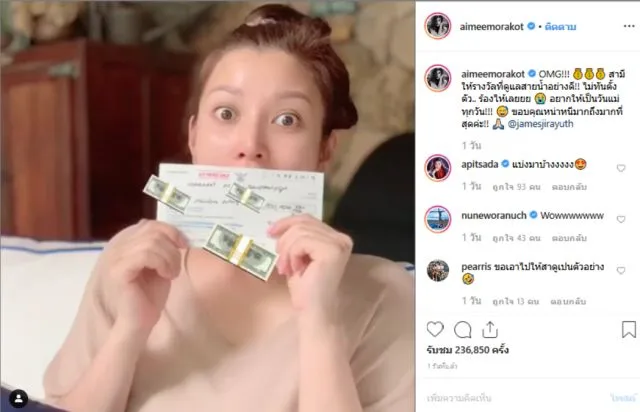The image size is (640, 412).
Task: Reply to apitsada's comment
Action: (x=569, y=187)
